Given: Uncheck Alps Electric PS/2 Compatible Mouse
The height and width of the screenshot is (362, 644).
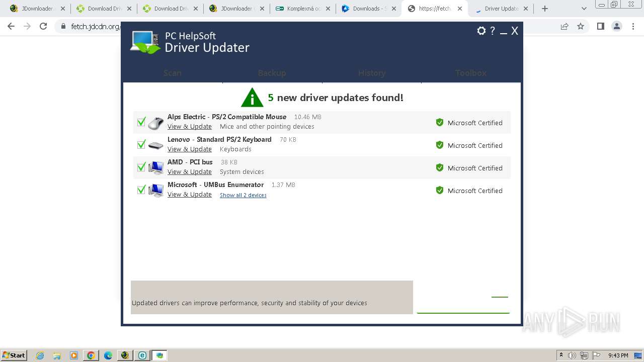Looking at the screenshot, I should click(x=141, y=122).
